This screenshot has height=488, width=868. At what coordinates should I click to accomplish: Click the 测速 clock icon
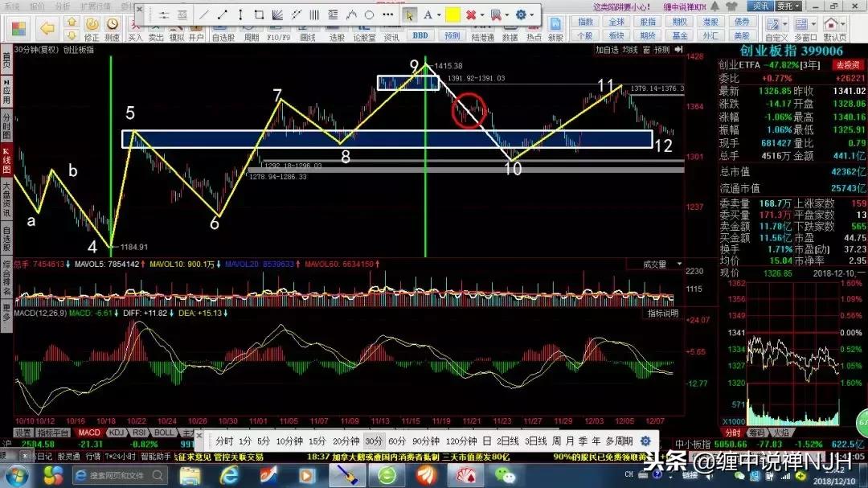(113, 30)
